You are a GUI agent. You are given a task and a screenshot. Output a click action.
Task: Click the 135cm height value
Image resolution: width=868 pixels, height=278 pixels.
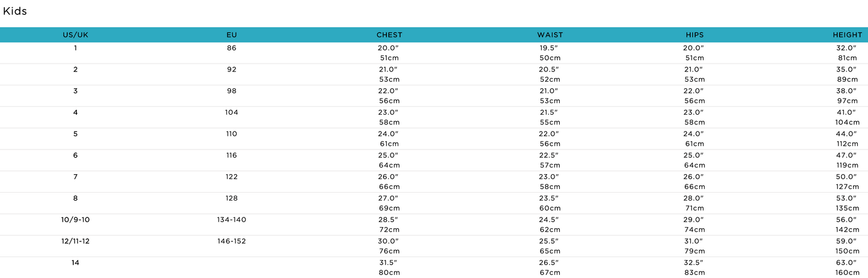847,208
